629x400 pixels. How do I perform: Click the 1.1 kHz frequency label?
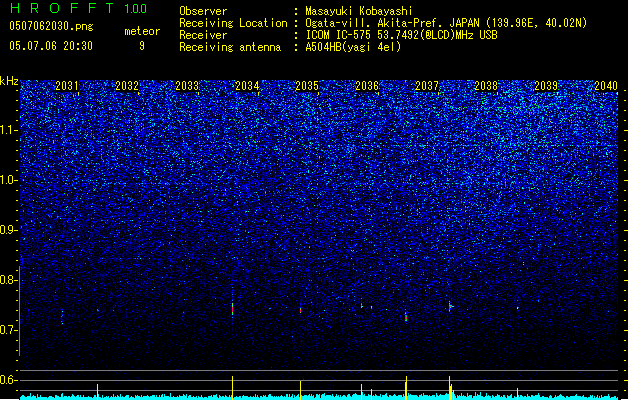click(8, 130)
